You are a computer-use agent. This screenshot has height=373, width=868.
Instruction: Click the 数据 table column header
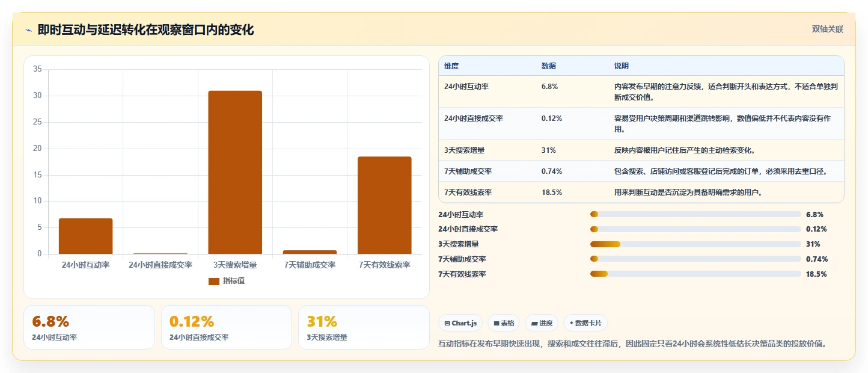pos(549,66)
